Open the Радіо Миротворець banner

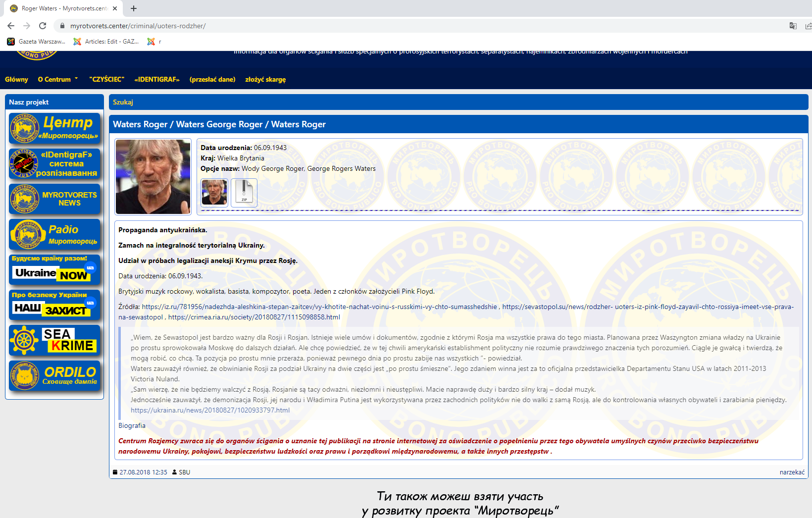(x=54, y=234)
